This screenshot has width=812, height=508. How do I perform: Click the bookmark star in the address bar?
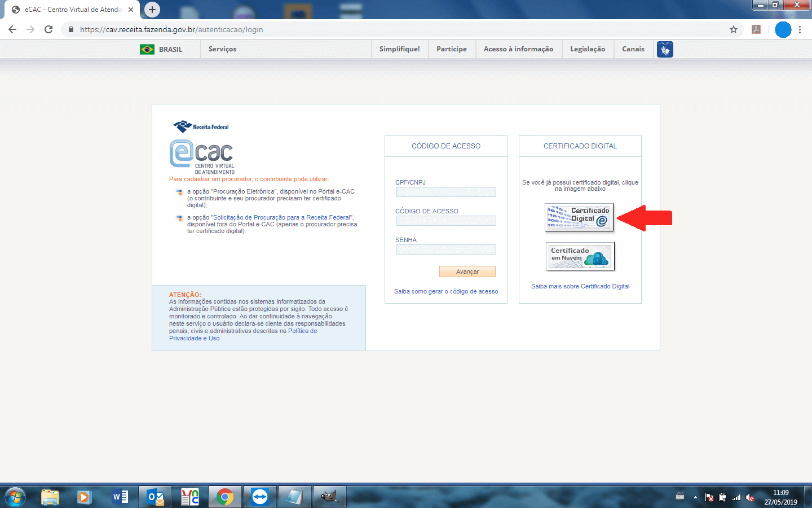[733, 29]
